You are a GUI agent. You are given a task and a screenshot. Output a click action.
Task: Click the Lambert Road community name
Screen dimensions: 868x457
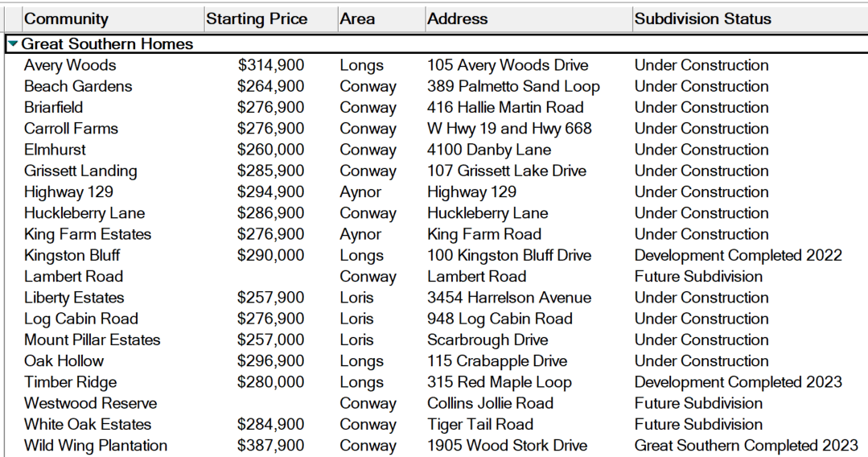(x=74, y=276)
